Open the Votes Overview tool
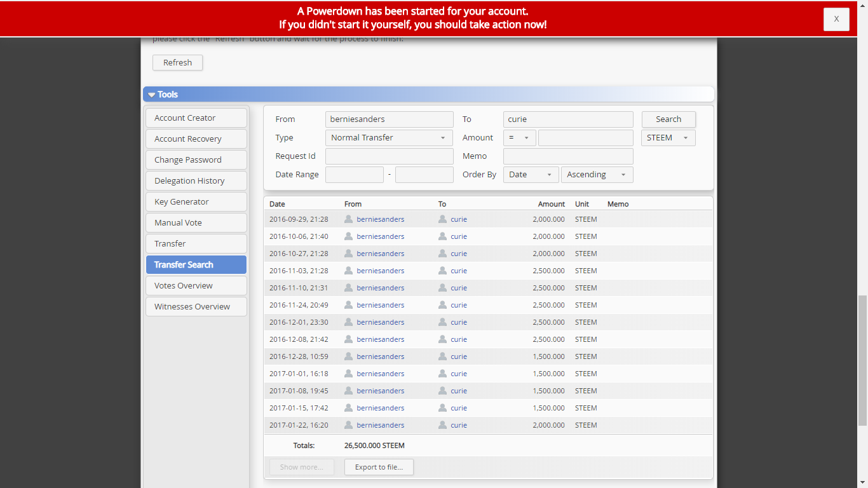The height and width of the screenshot is (488, 868). coord(196,285)
